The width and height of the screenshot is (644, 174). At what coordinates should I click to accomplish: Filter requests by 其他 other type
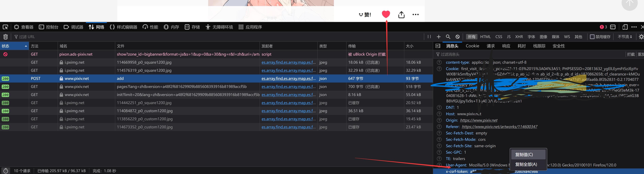point(578,37)
